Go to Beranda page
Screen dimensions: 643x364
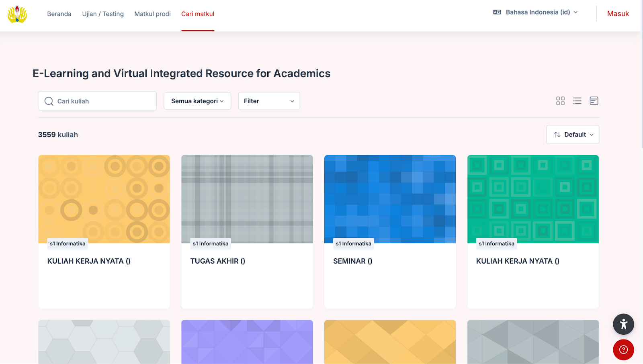[59, 14]
